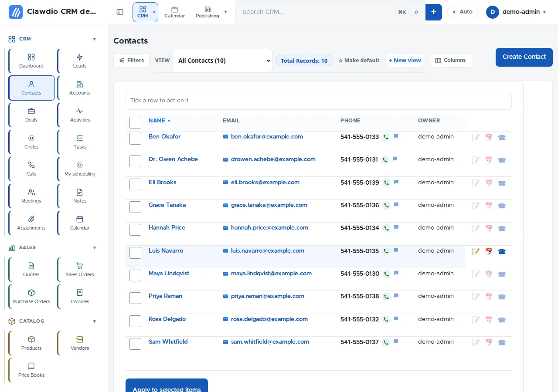This screenshot has width=558, height=392.
Task: Open Meetings in the sidebar
Action: [x=31, y=196]
